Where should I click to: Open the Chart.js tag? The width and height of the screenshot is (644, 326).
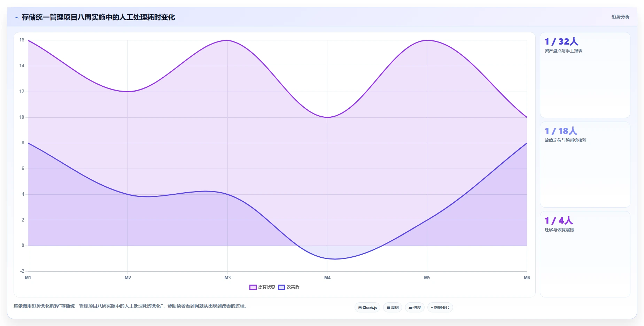367,308
